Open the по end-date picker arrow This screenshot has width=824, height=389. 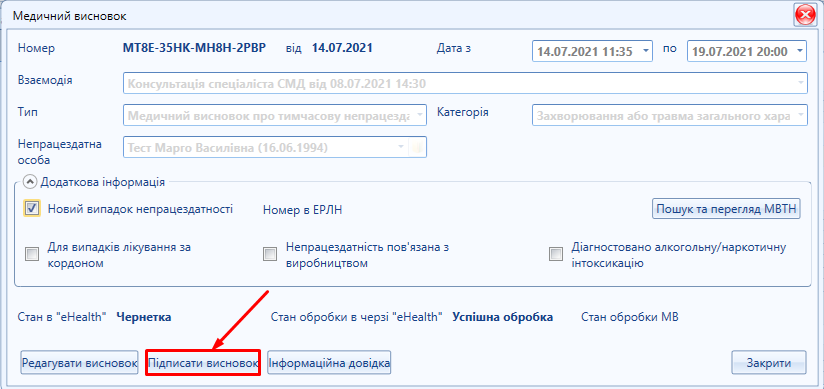coord(799,52)
